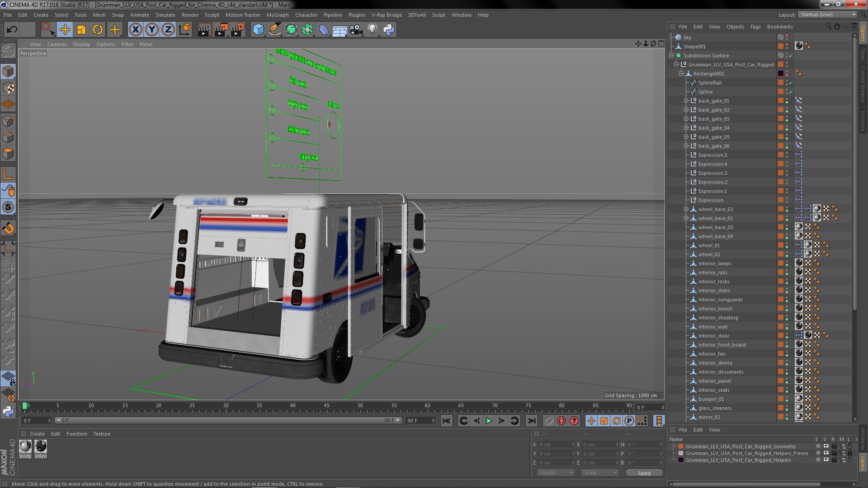Click Render View clapperboard icon

204,30
